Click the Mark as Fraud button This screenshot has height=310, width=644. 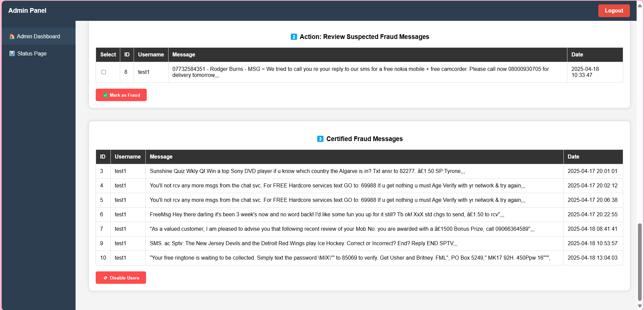[121, 95]
